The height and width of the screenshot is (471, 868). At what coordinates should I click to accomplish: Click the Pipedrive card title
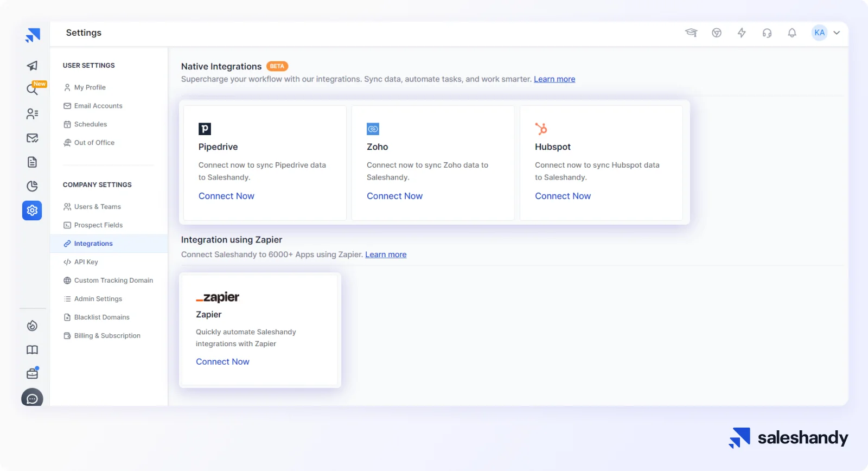pos(218,147)
